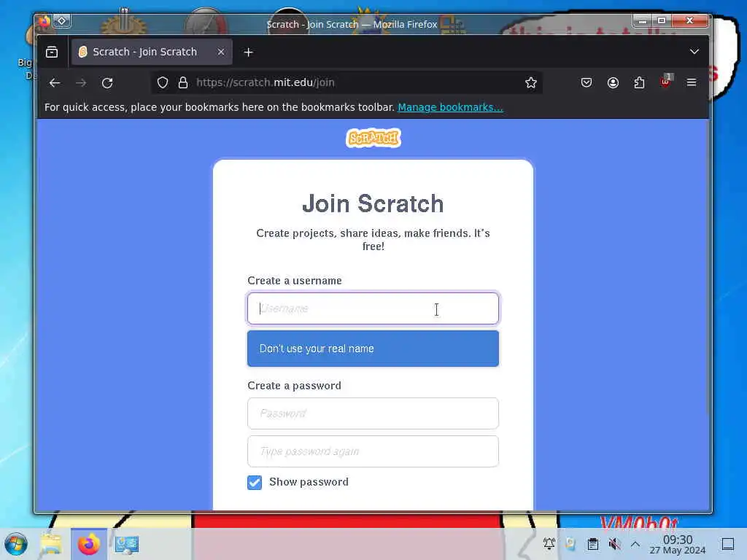747x560 pixels.
Task: Click the Type password again field
Action: click(373, 451)
